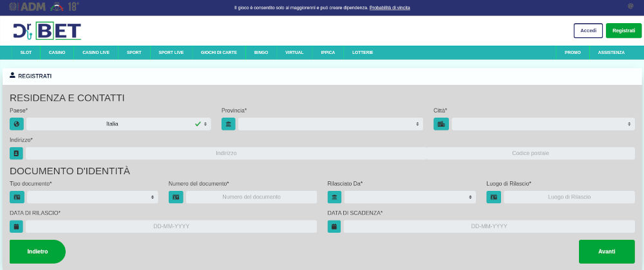Click the bank icon beside Provincia
Screen dimensions: 644x270
pos(229,123)
